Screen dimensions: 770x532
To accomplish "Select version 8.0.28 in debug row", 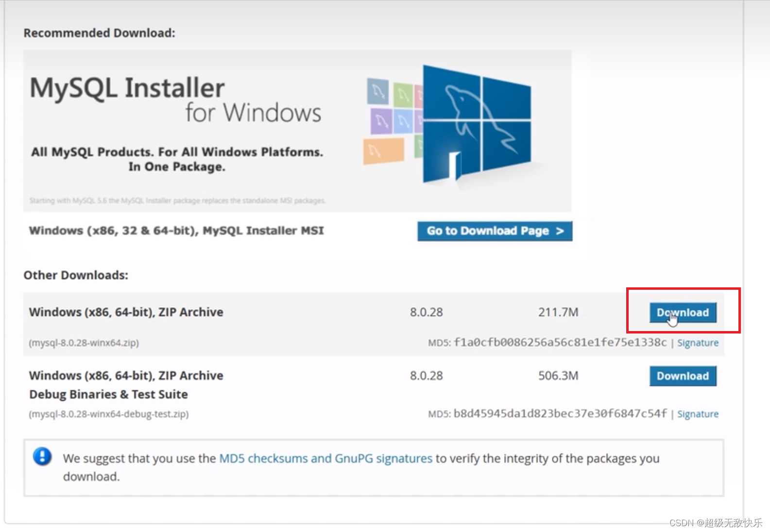I will pos(426,376).
